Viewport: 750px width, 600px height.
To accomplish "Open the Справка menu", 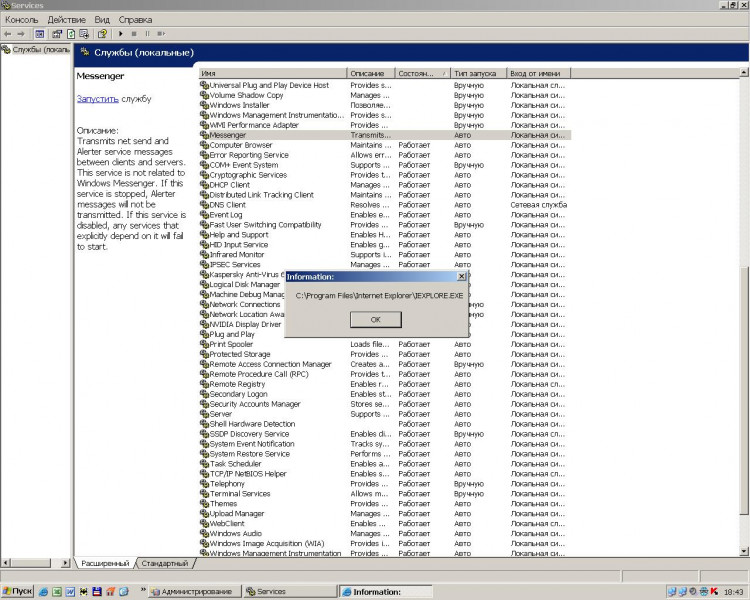I will pos(135,19).
